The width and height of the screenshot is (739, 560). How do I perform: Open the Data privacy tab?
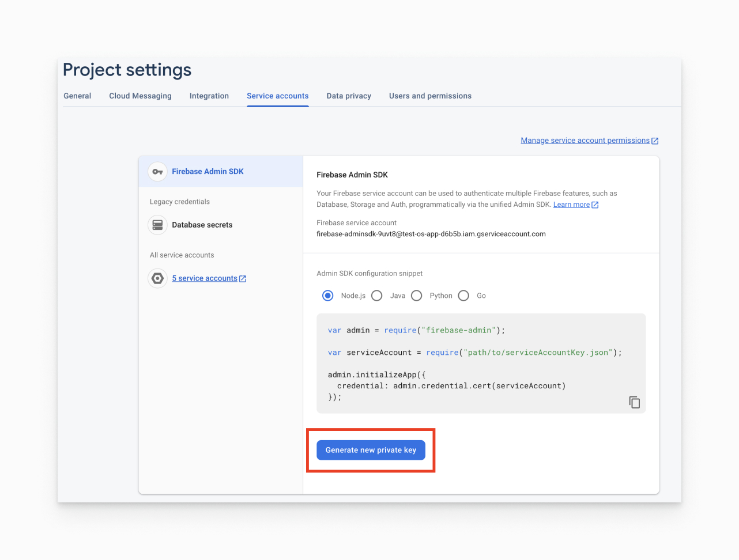(349, 96)
